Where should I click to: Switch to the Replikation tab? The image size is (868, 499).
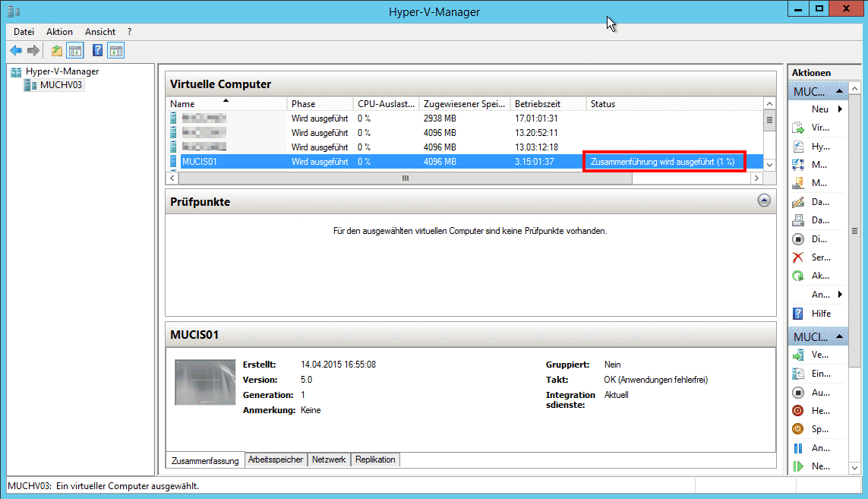tap(375, 460)
